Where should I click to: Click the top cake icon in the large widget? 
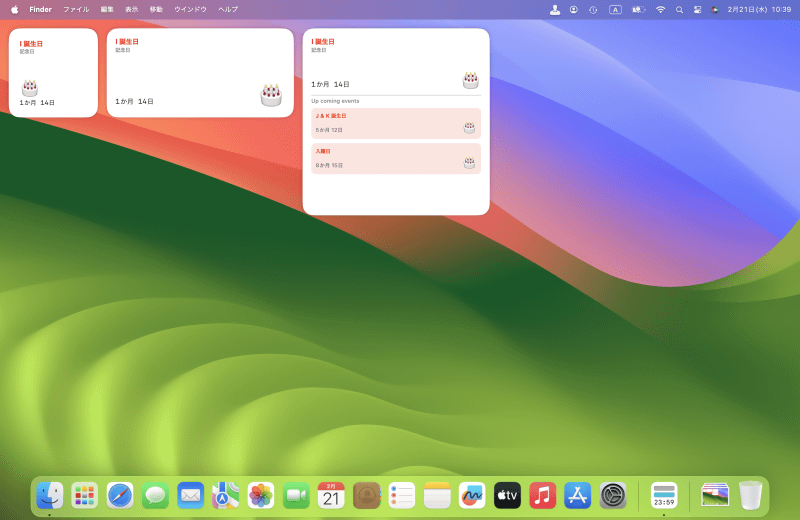point(470,80)
